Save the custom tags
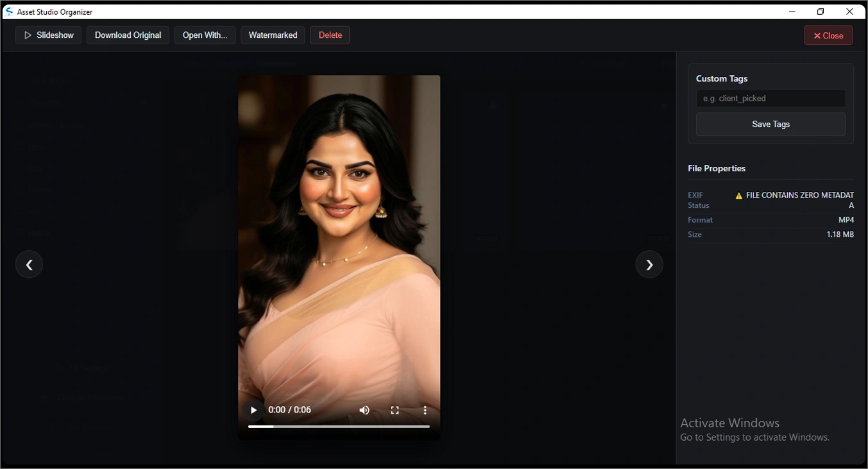This screenshot has height=469, width=868. point(770,124)
